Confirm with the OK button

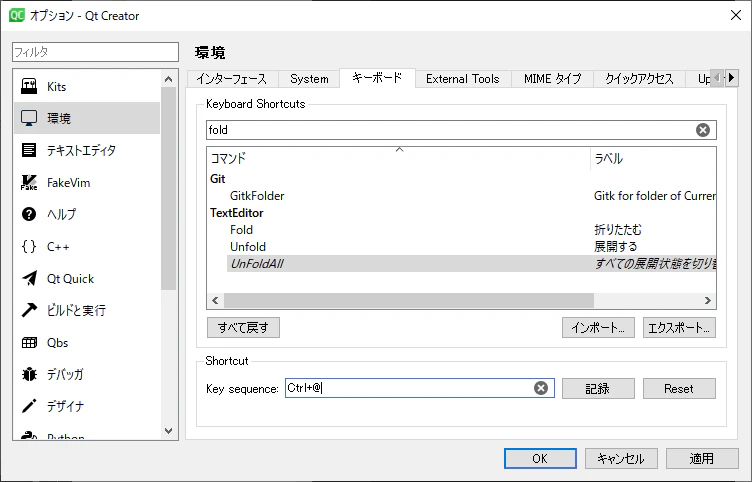pos(540,458)
